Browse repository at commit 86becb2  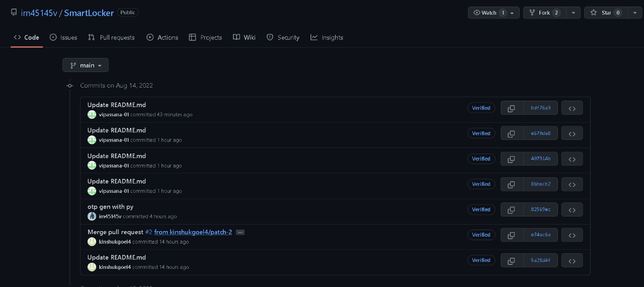(572, 184)
